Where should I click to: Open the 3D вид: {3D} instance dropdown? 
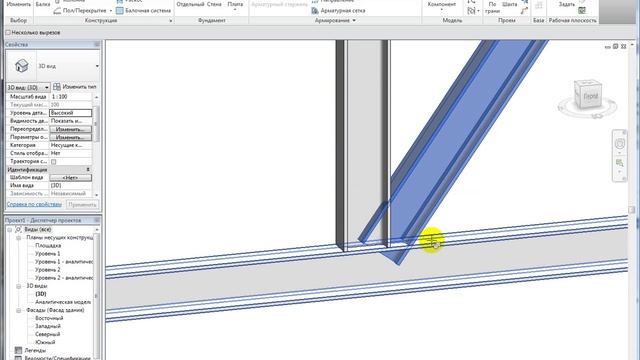point(47,87)
